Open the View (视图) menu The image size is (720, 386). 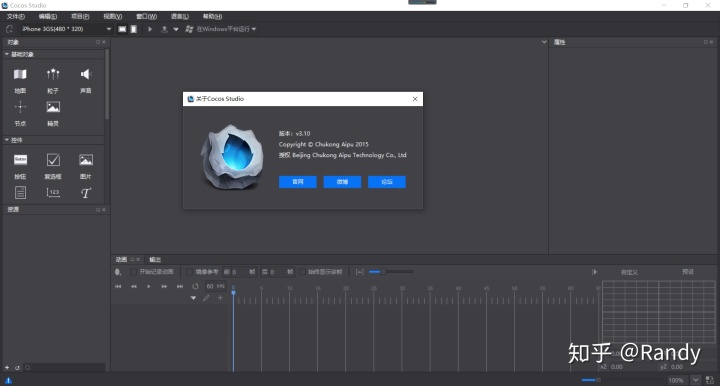(112, 16)
